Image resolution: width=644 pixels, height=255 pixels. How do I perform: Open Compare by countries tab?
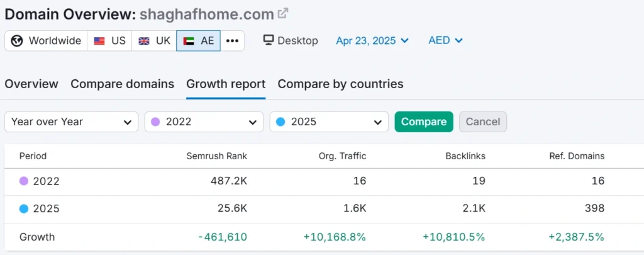click(x=340, y=84)
